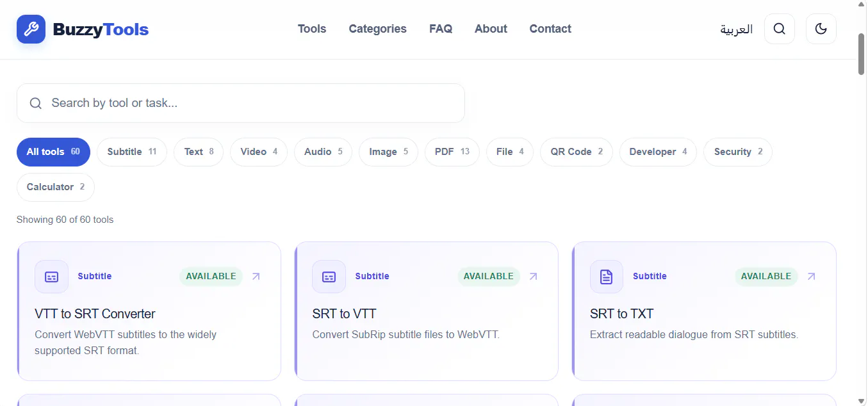Switch language to العربية
Screen dimensions: 868x406
pos(736,29)
